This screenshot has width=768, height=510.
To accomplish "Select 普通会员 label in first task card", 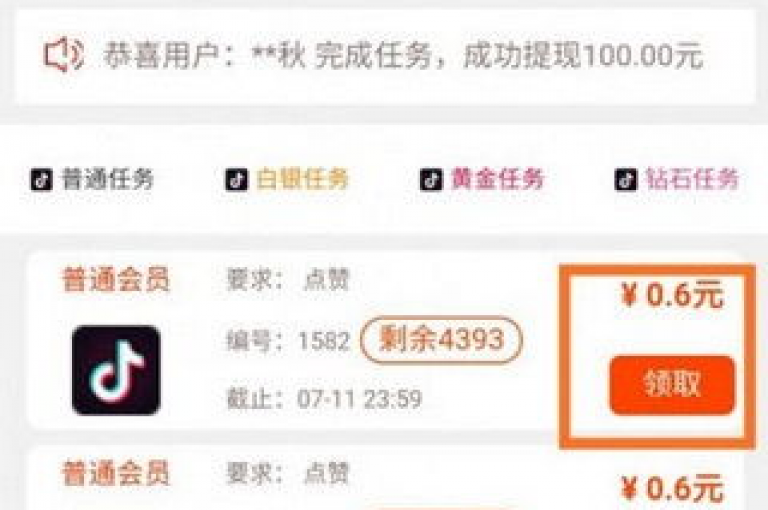I will click(x=116, y=280).
